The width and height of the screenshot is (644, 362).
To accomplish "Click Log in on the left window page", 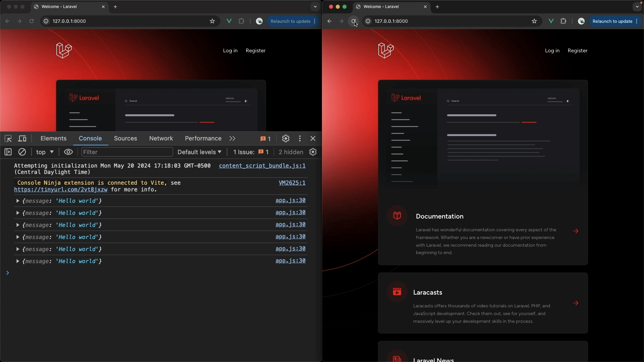I will coord(230,51).
